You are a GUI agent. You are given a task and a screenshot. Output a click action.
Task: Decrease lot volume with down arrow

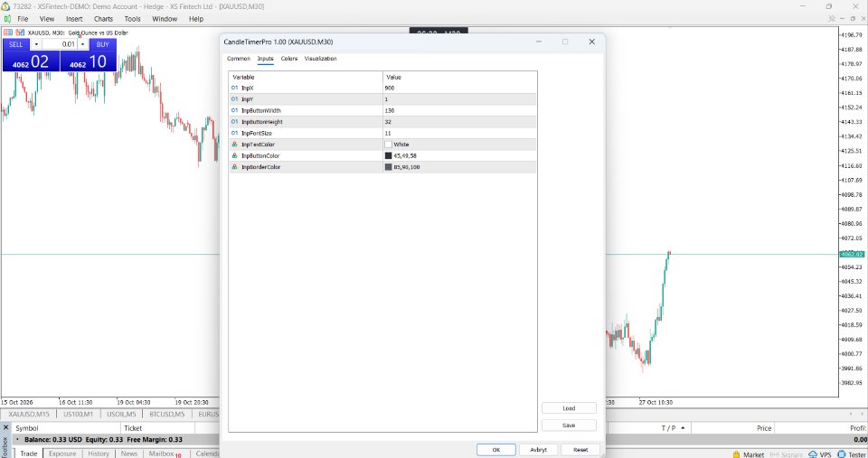pos(36,44)
